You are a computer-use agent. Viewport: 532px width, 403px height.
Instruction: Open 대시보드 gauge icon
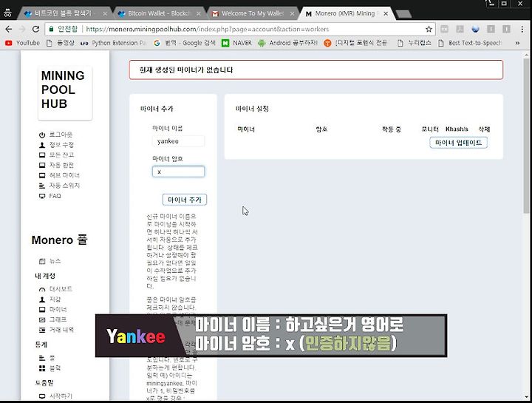tap(42, 289)
